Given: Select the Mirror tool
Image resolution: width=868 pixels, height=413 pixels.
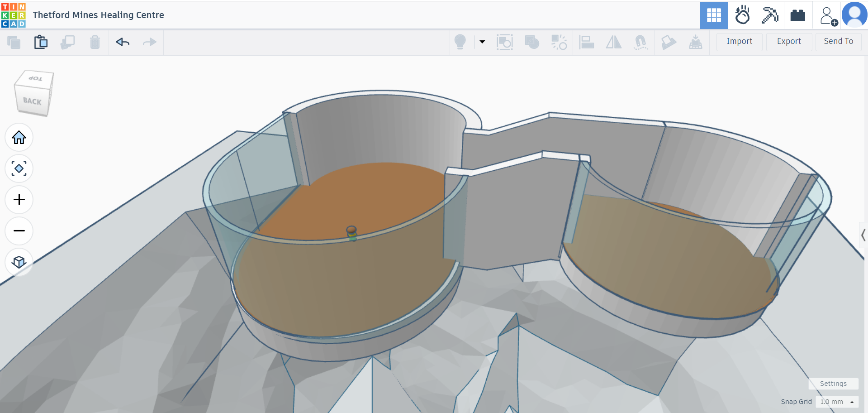Looking at the screenshot, I should 614,42.
